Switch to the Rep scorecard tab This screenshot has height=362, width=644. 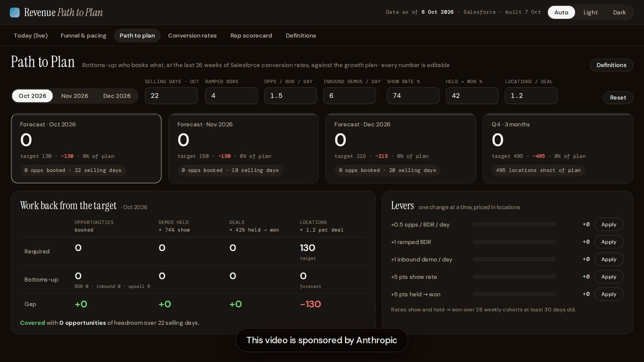tap(251, 35)
